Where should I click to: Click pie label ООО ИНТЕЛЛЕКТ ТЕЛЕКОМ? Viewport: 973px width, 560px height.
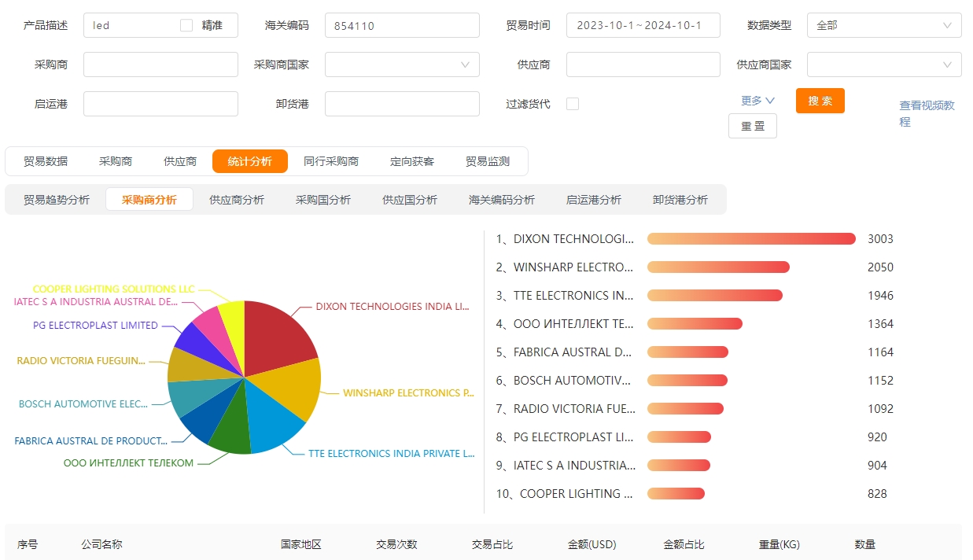pyautogui.click(x=128, y=463)
